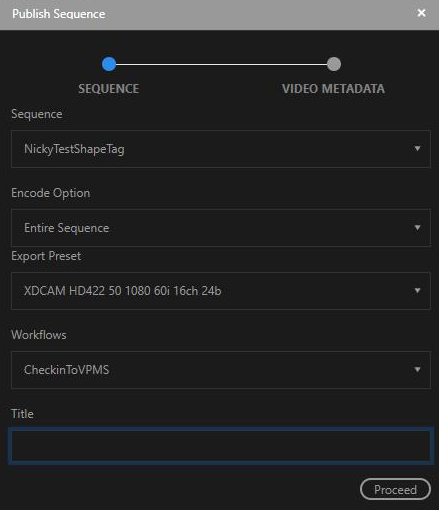Close the Publish Sequence dialog
Viewport: 439px width, 510px height.
pyautogui.click(x=421, y=13)
